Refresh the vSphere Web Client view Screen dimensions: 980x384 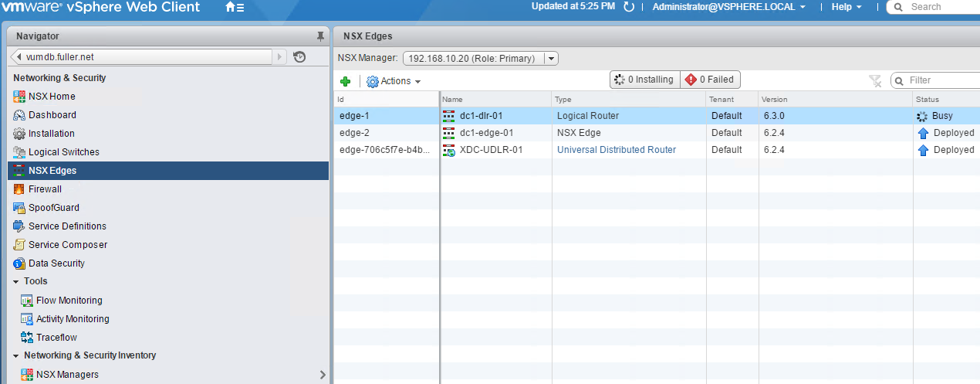click(629, 7)
